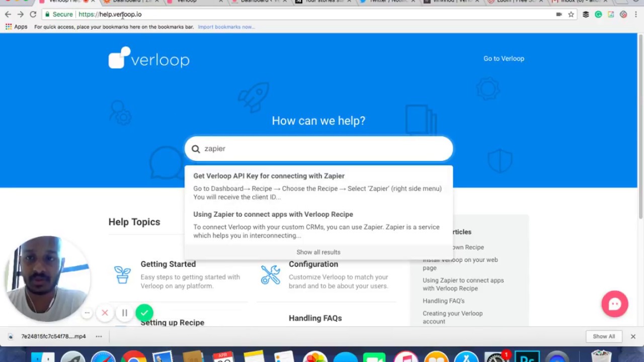
Task: Open the Trash in the Dock
Action: (601, 356)
